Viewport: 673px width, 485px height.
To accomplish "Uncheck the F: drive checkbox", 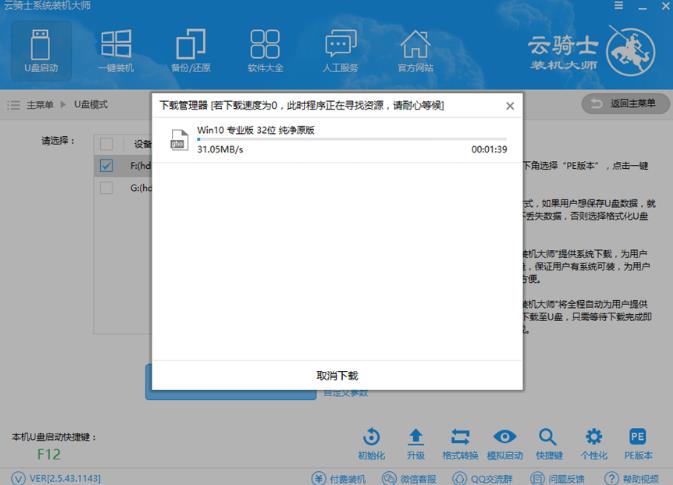I will coord(106,165).
